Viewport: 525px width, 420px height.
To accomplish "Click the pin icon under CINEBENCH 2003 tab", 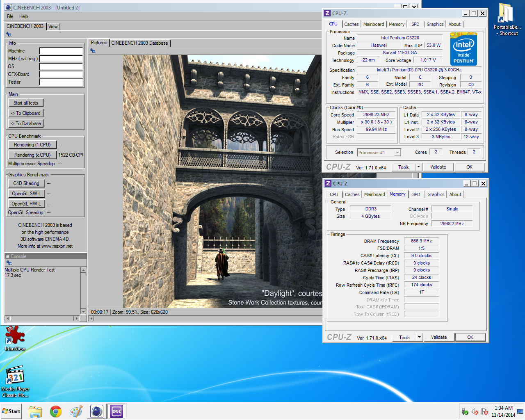I will pyautogui.click(x=9, y=34).
